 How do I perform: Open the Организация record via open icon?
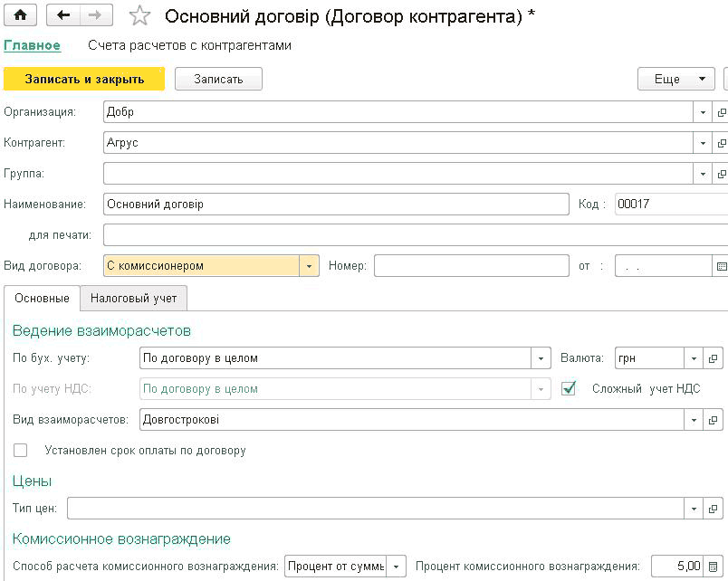(721, 112)
